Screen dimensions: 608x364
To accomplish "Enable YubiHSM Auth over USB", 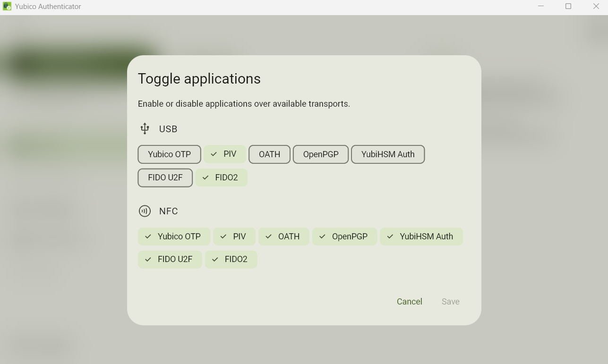I will click(x=388, y=154).
